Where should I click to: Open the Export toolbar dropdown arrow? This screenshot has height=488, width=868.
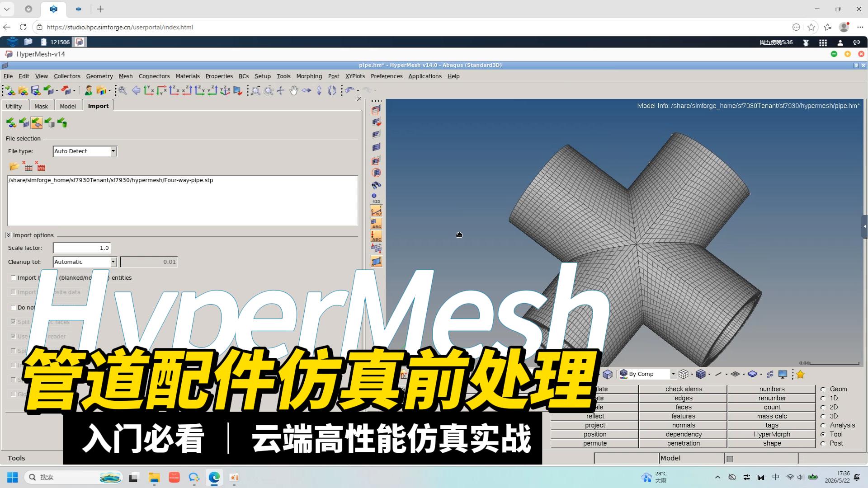coord(74,91)
